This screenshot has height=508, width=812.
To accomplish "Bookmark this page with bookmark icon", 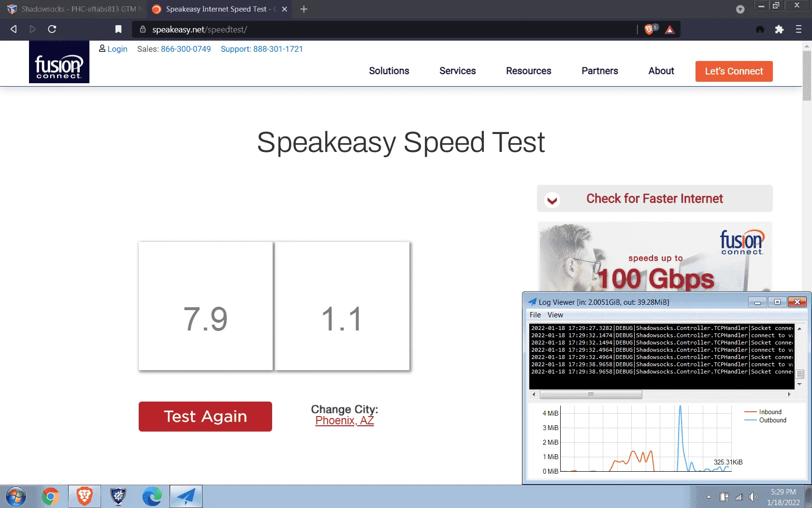I will (x=118, y=29).
